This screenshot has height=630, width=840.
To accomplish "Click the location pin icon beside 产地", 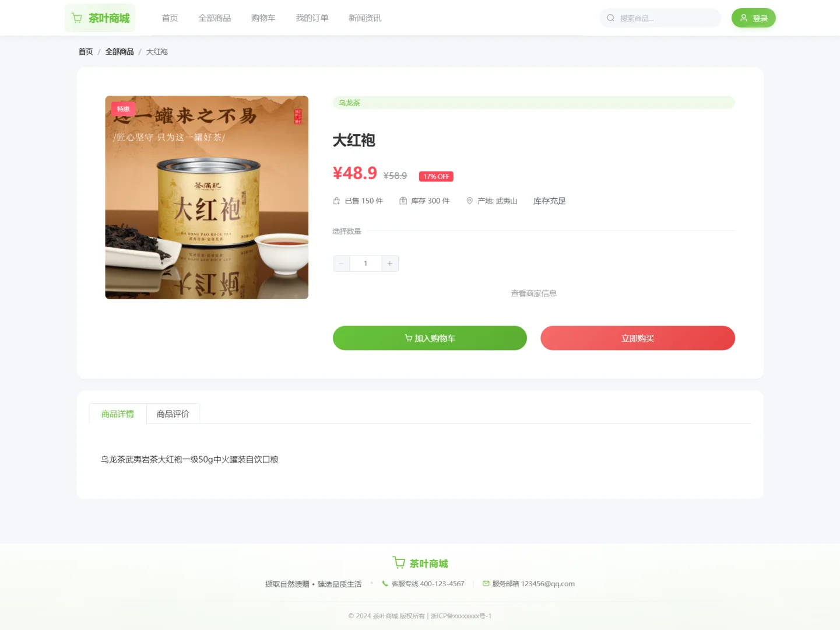I will click(x=469, y=201).
